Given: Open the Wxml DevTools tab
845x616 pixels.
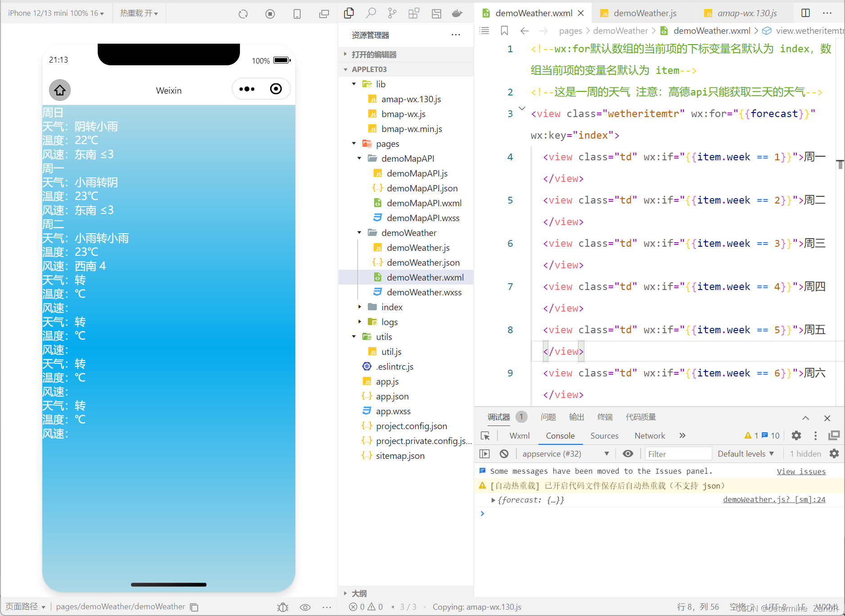Looking at the screenshot, I should click(520, 436).
